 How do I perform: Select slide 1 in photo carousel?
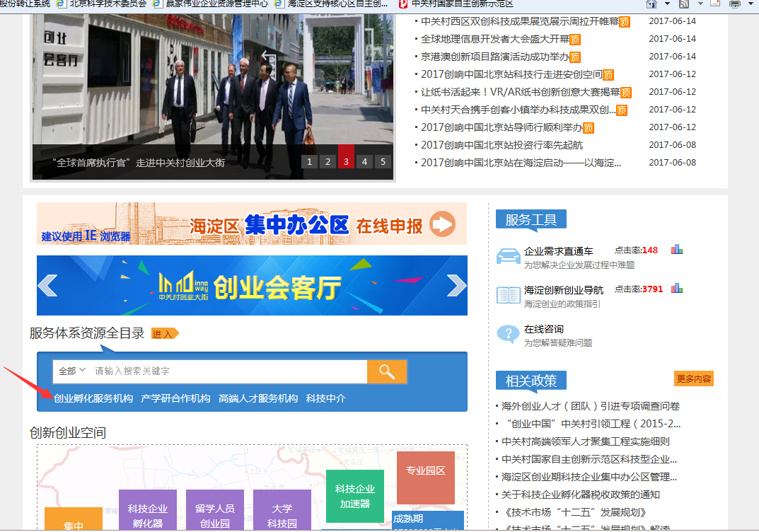tap(309, 162)
